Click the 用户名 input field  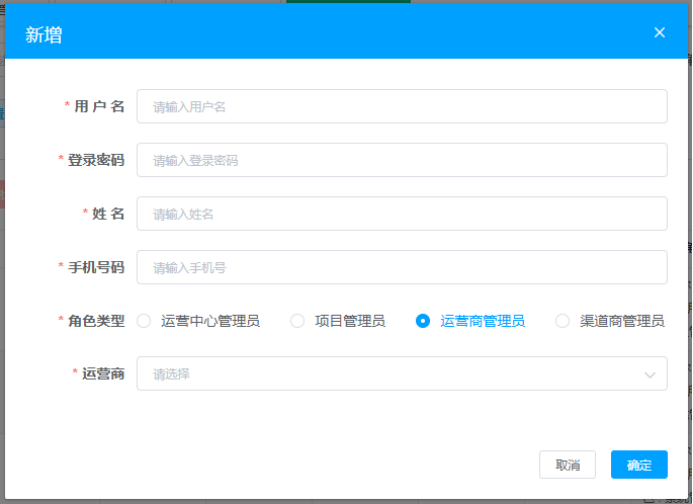click(401, 106)
